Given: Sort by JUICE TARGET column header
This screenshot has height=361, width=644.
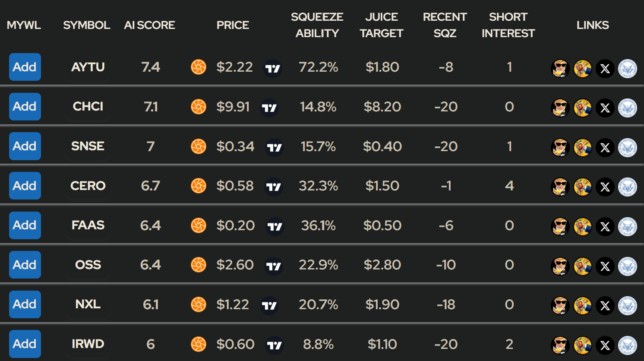Looking at the screenshot, I should tap(382, 25).
